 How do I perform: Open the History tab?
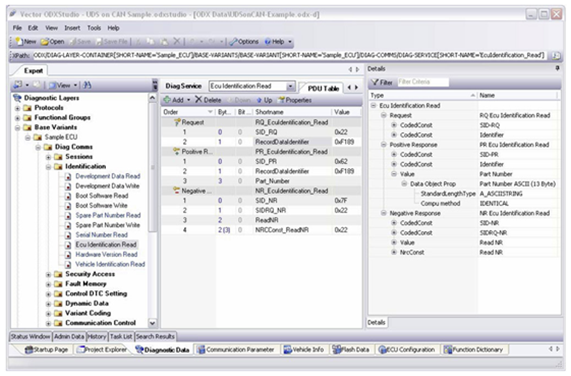coord(97,337)
